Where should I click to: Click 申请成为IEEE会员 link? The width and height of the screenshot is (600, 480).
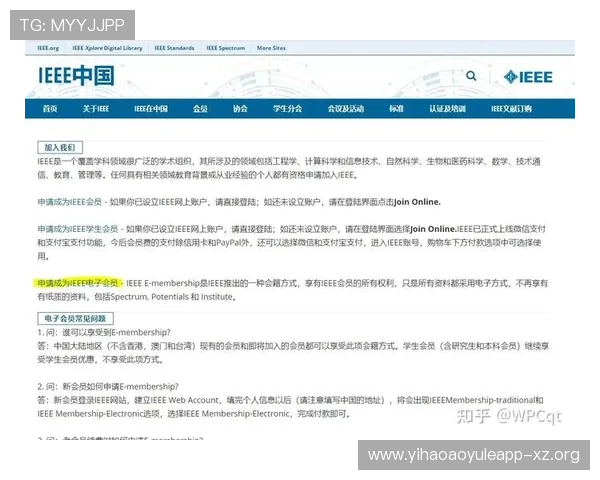[x=70, y=202]
